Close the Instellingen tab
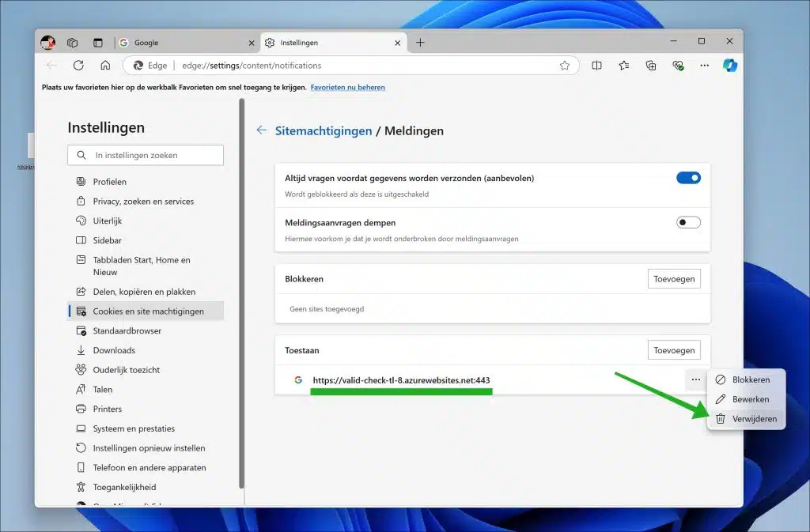This screenshot has width=810, height=532. [x=397, y=43]
